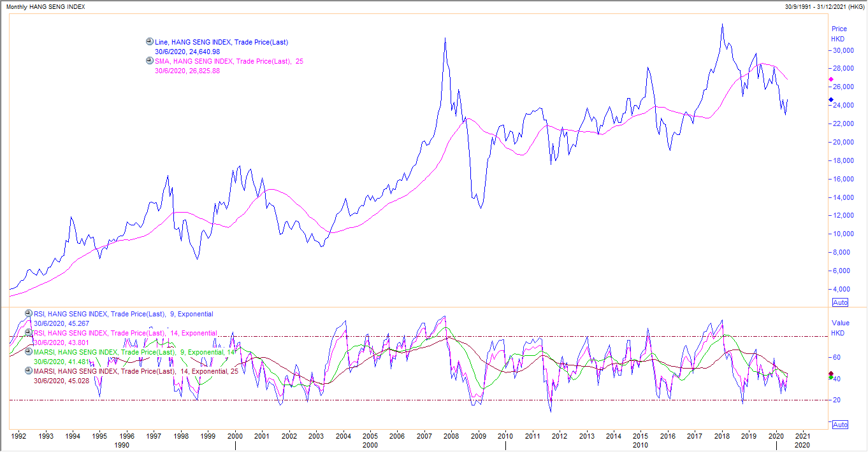This screenshot has height=452, width=868.
Task: Click the RSI value 30/6/2020, 45.267
Action: coord(61,323)
